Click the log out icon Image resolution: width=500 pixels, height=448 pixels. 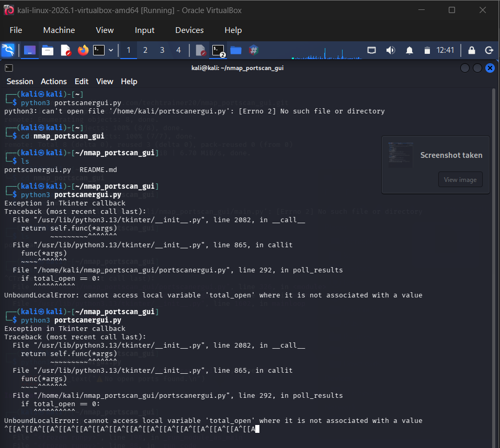click(x=489, y=50)
